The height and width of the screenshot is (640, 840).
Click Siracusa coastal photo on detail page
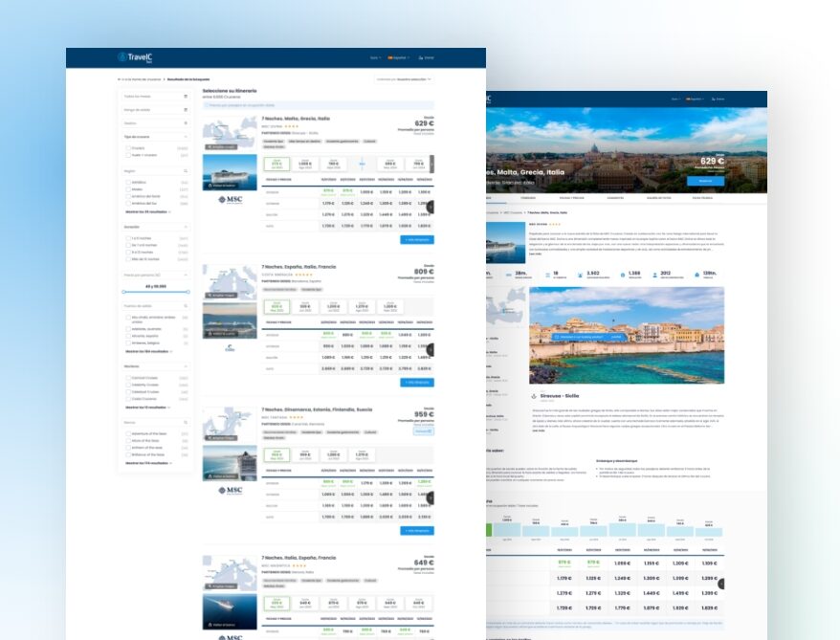tap(627, 335)
